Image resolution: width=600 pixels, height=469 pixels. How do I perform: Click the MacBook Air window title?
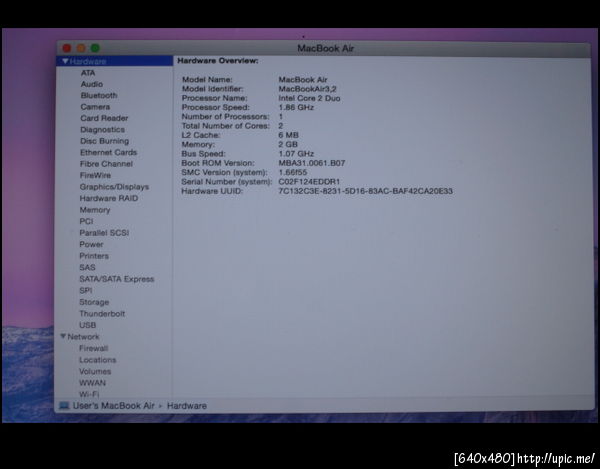click(x=326, y=48)
